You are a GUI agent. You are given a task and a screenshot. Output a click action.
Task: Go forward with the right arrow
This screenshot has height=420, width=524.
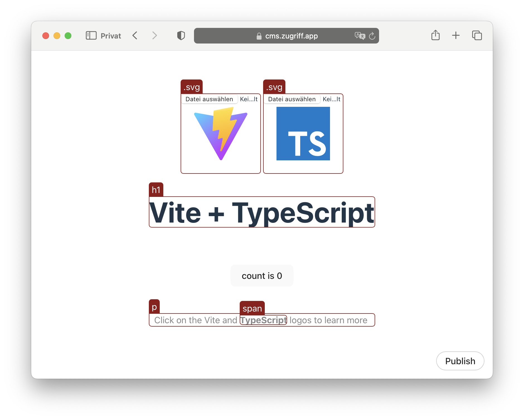click(x=155, y=36)
